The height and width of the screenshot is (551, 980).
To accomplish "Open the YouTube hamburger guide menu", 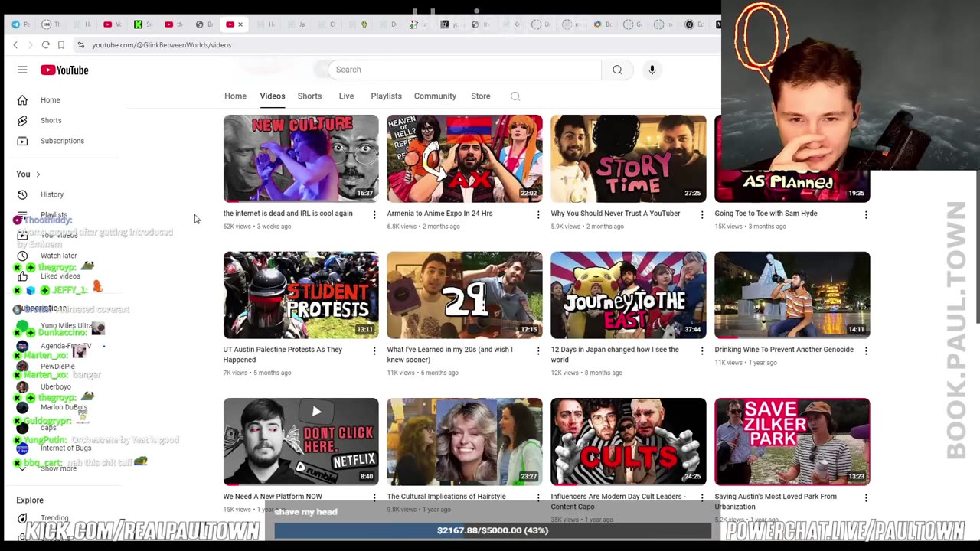I will [22, 70].
